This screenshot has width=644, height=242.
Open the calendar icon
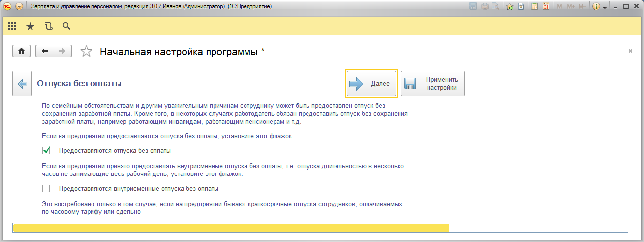coord(546,7)
